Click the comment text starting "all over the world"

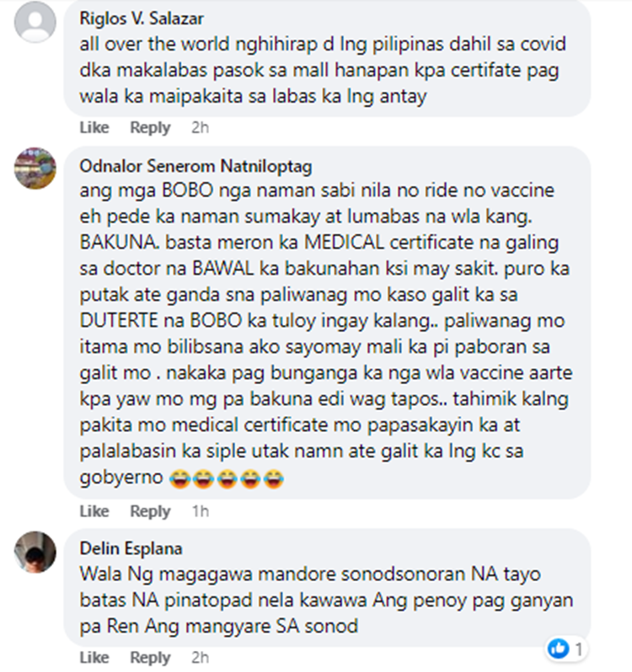(323, 70)
